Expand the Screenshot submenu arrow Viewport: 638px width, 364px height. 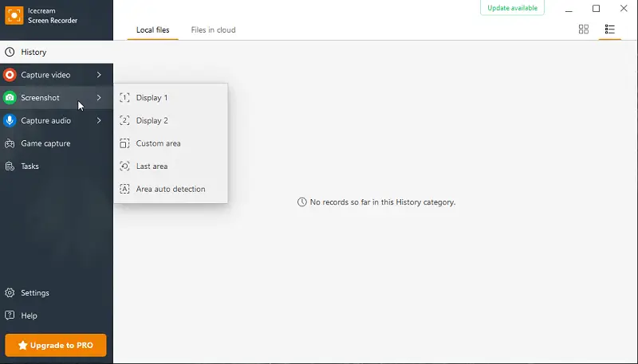[x=99, y=98]
